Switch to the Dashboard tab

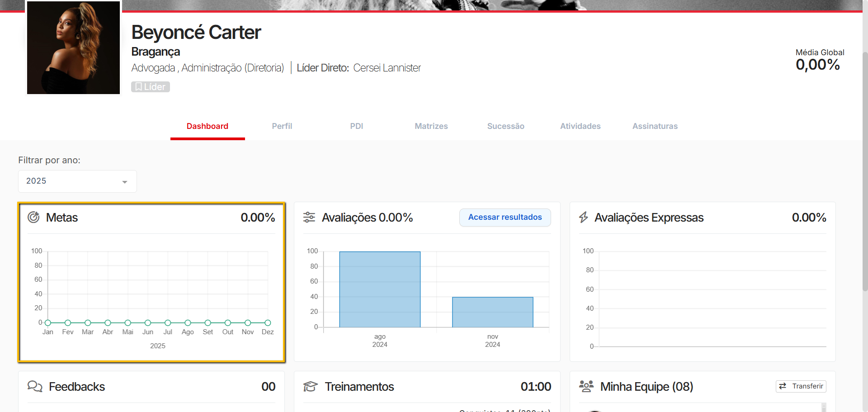(x=208, y=126)
